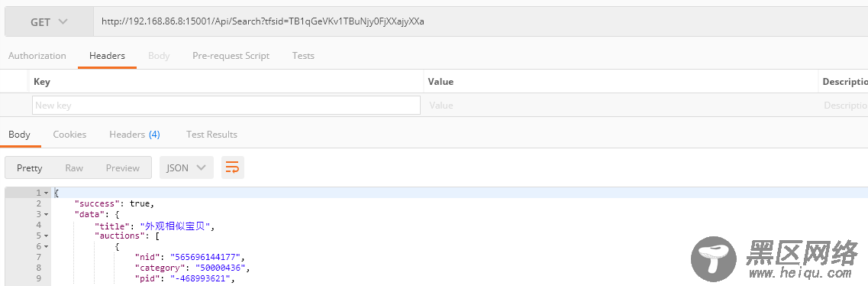Click the "success": true line
This screenshot has height=286, width=868.
pyautogui.click(x=114, y=203)
